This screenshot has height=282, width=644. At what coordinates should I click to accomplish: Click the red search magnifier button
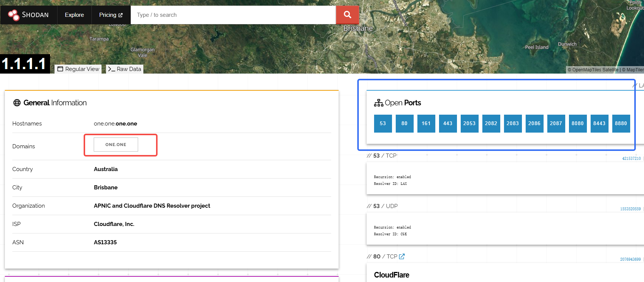tap(347, 15)
